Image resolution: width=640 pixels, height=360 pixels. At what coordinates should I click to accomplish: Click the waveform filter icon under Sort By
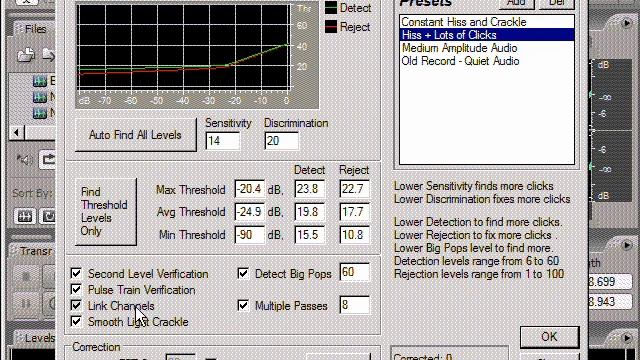tap(24, 216)
